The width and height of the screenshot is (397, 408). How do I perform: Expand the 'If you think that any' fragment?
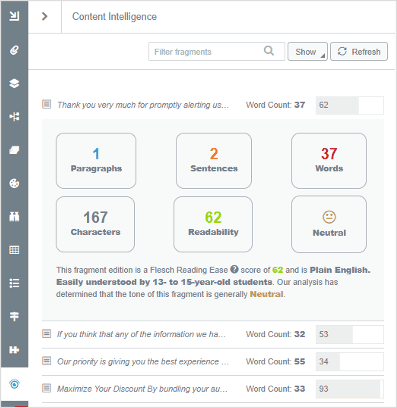[x=213, y=334]
